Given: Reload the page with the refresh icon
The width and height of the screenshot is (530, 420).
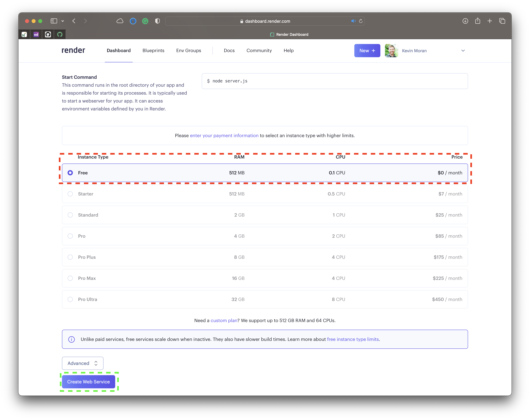Looking at the screenshot, I should click(361, 21).
